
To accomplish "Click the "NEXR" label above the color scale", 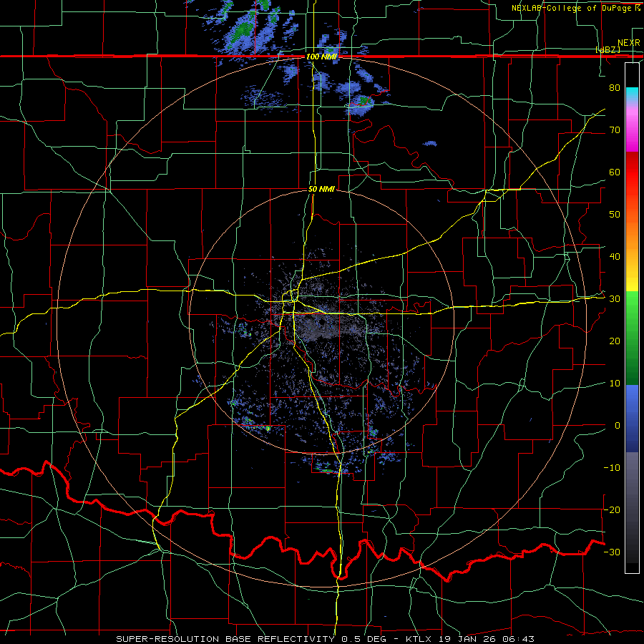I will 629,43.
